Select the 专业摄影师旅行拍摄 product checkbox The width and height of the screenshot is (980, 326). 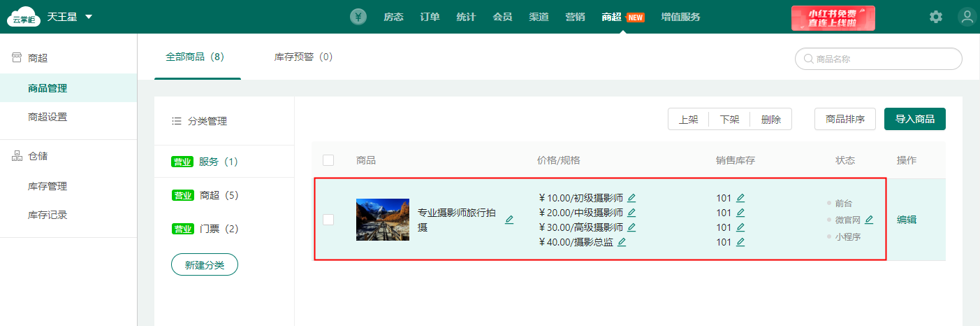pos(328,220)
